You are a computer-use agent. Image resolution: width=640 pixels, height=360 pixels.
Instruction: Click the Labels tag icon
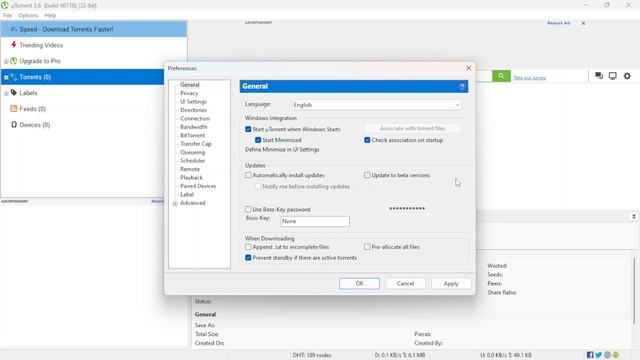tap(14, 93)
